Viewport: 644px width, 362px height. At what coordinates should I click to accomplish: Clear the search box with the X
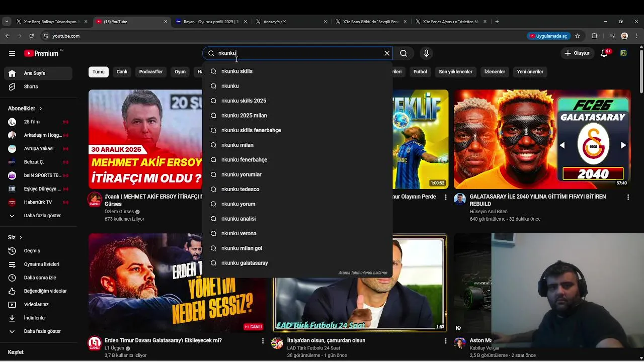tap(387, 53)
